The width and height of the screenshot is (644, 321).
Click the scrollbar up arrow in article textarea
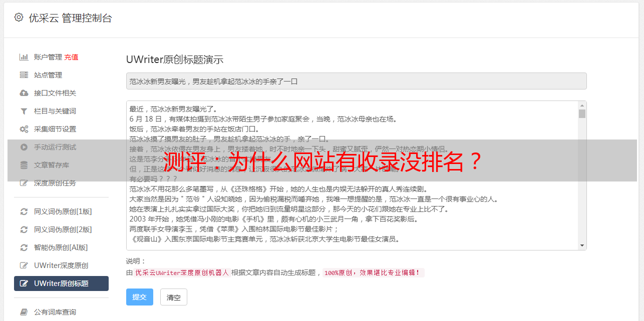582,105
